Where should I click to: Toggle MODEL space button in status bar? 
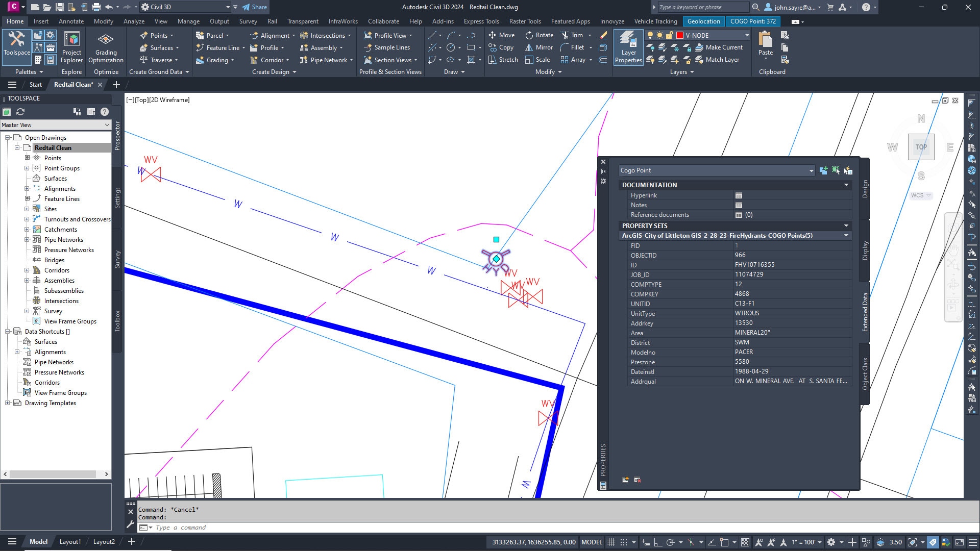coord(592,542)
